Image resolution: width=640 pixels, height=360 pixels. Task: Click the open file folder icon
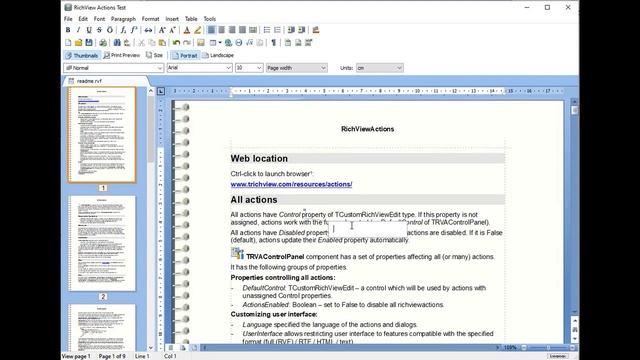point(78,42)
